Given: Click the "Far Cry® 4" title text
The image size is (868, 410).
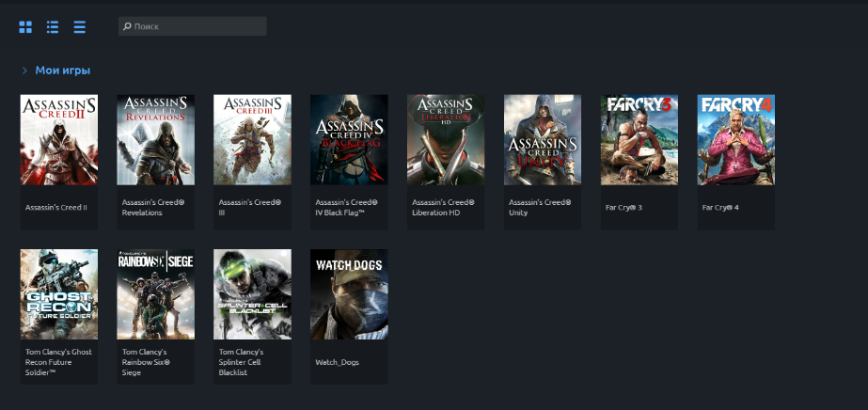Looking at the screenshot, I should coord(720,208).
